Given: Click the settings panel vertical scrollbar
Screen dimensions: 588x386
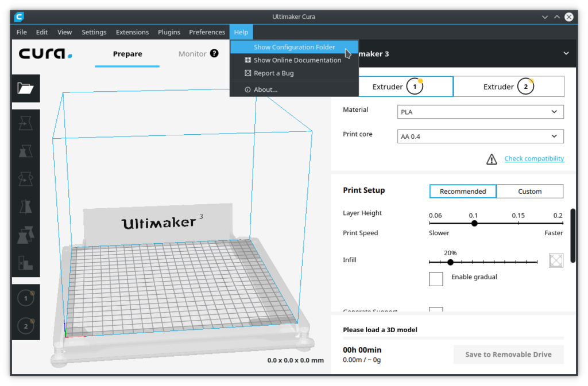Looking at the screenshot, I should (x=573, y=236).
